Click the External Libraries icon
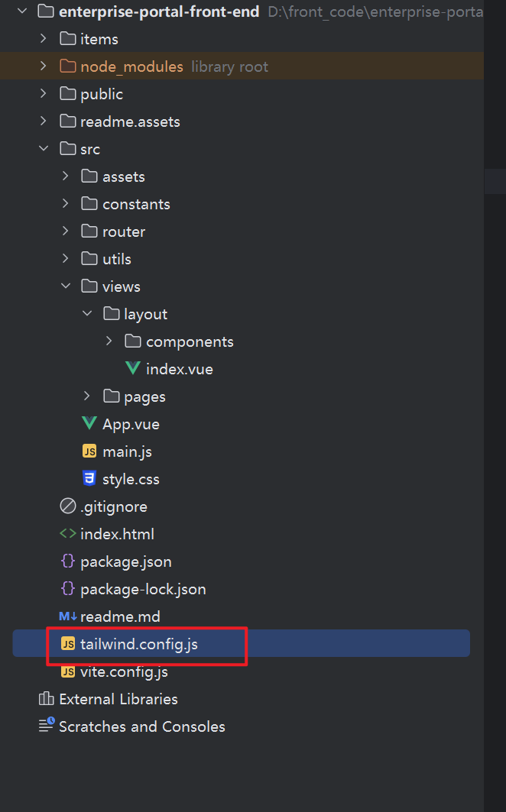This screenshot has height=812, width=506. pyautogui.click(x=47, y=699)
